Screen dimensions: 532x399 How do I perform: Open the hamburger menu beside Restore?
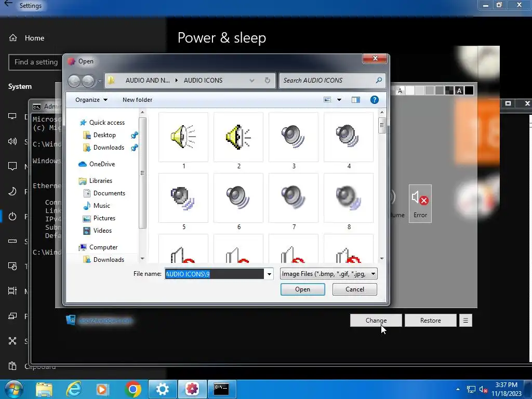point(466,320)
